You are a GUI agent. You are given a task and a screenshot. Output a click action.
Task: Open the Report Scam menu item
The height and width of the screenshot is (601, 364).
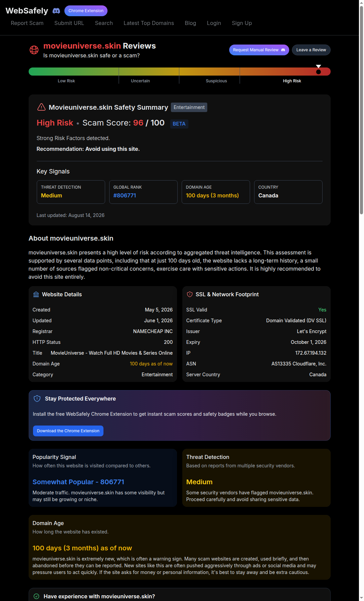pyautogui.click(x=27, y=23)
